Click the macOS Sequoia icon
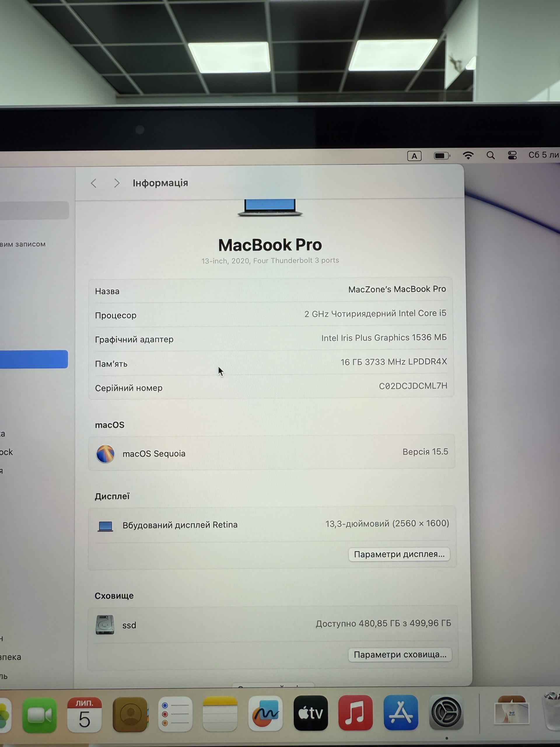The height and width of the screenshot is (747, 560). (x=105, y=453)
